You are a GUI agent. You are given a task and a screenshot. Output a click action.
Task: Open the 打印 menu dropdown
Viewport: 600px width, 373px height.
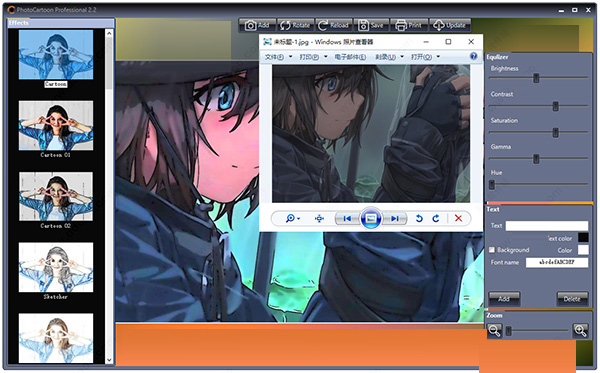pos(313,57)
